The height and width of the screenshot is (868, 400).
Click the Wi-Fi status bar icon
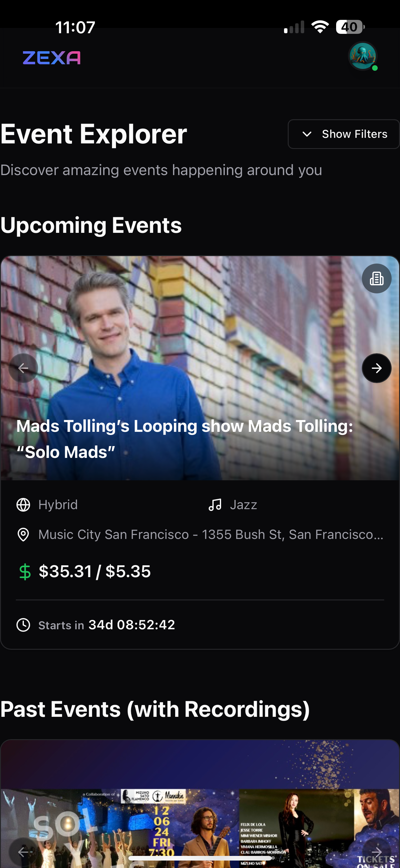pos(320,27)
